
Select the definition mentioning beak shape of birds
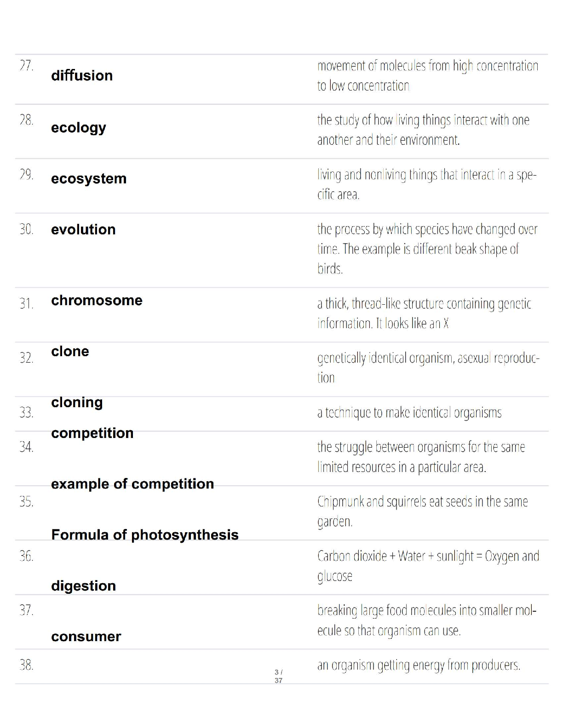click(427, 249)
